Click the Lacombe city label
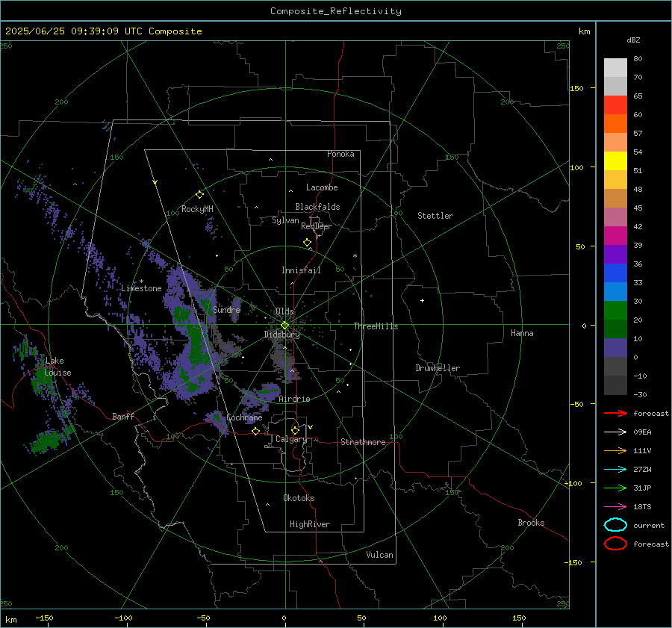The height and width of the screenshot is (628, 672). tap(322, 187)
